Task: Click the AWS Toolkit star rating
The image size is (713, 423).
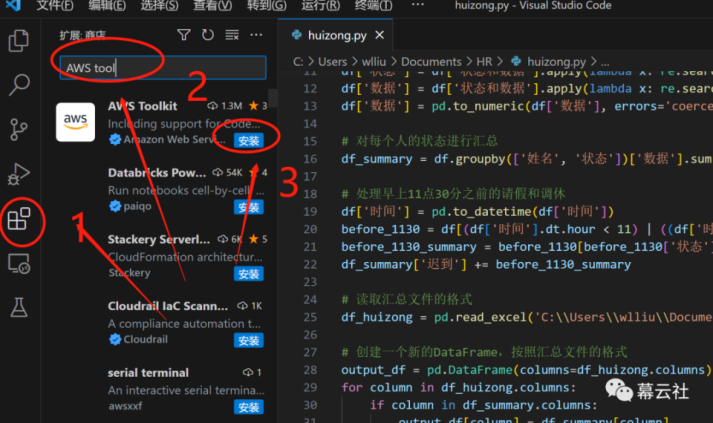Action: tap(258, 106)
